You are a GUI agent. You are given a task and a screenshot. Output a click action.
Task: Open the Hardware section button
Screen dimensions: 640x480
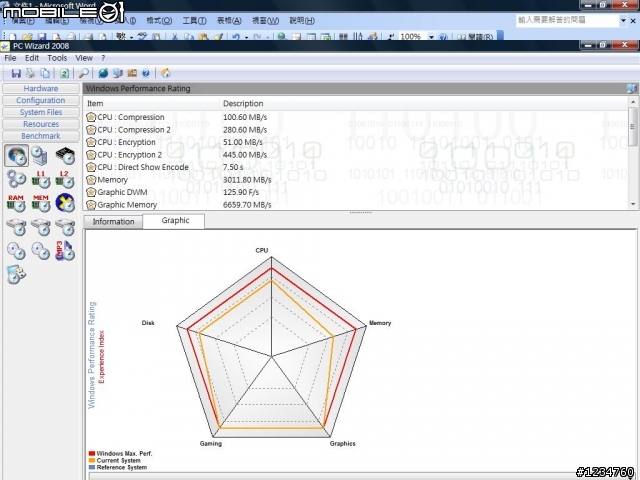pos(41,89)
